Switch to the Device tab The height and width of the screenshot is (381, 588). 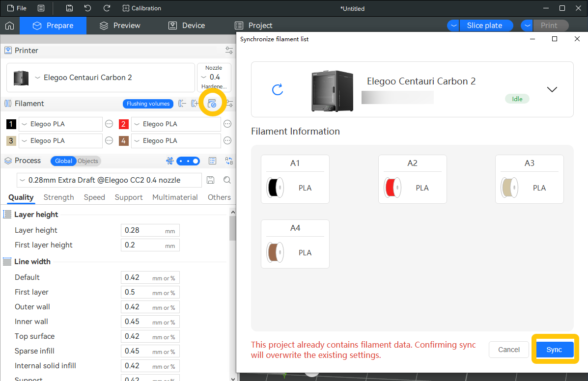(186, 26)
